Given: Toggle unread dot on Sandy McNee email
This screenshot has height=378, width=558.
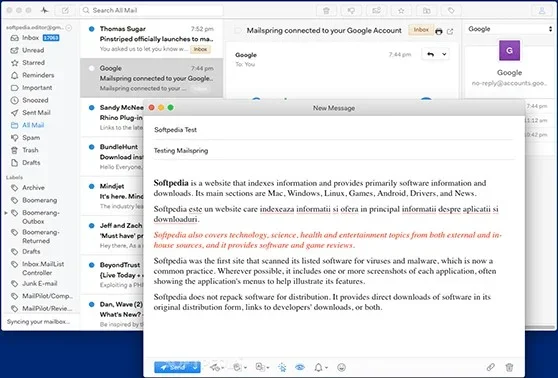Looking at the screenshot, I should pos(91,107).
